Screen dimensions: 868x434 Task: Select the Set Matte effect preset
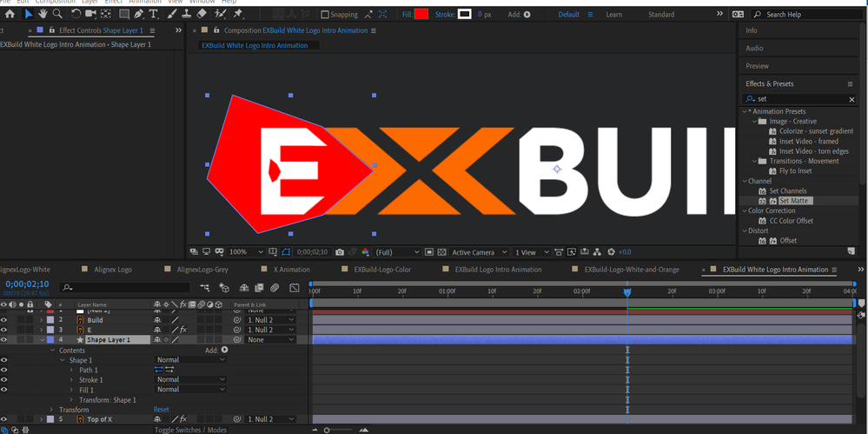[796, 201]
